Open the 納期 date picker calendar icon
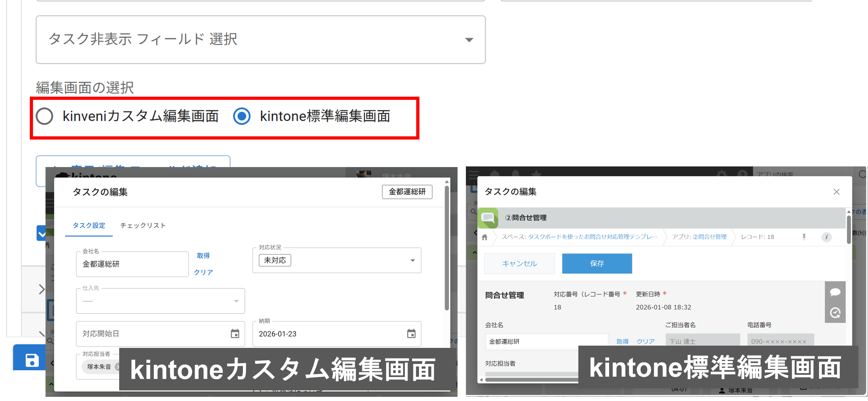Image resolution: width=868 pixels, height=401 pixels. click(411, 334)
